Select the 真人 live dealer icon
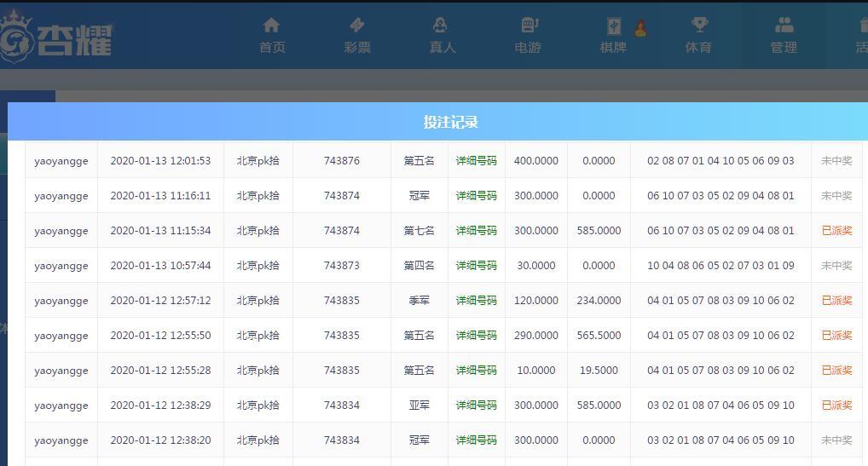The width and height of the screenshot is (868, 466). [x=440, y=26]
